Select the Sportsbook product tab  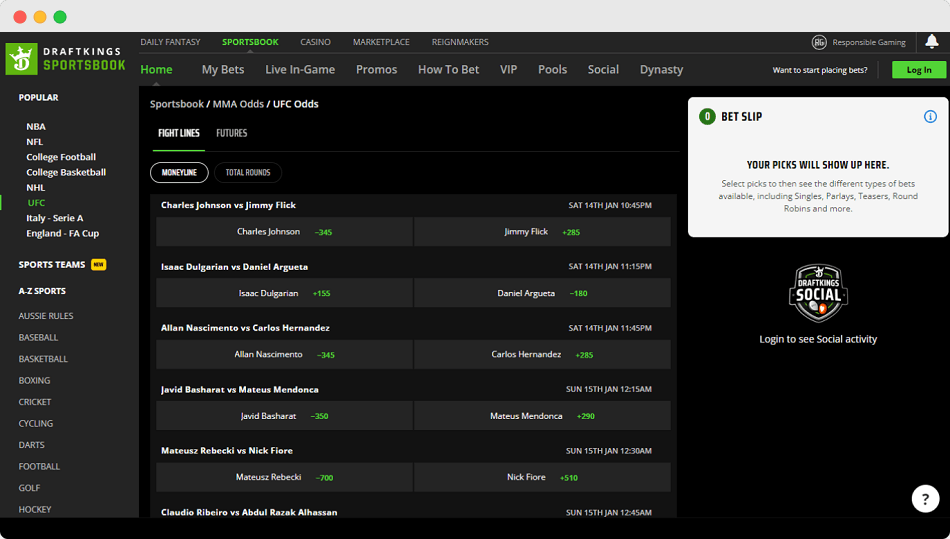click(250, 42)
